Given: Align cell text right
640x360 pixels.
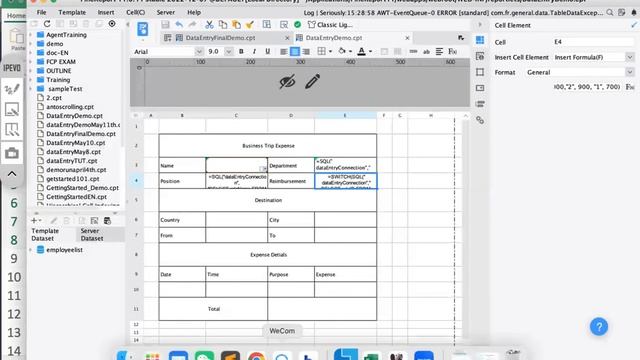Looking at the screenshot, I should 306,51.
